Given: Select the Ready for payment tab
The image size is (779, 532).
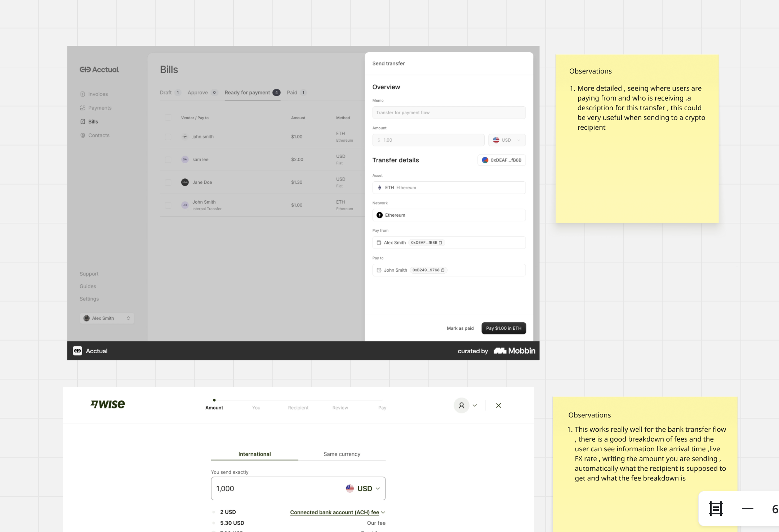Looking at the screenshot, I should tap(252, 93).
